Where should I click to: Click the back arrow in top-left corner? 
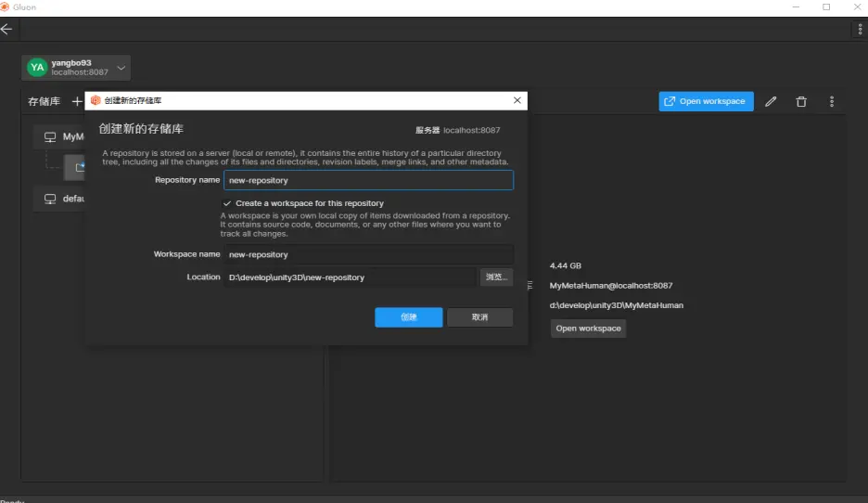(x=7, y=29)
